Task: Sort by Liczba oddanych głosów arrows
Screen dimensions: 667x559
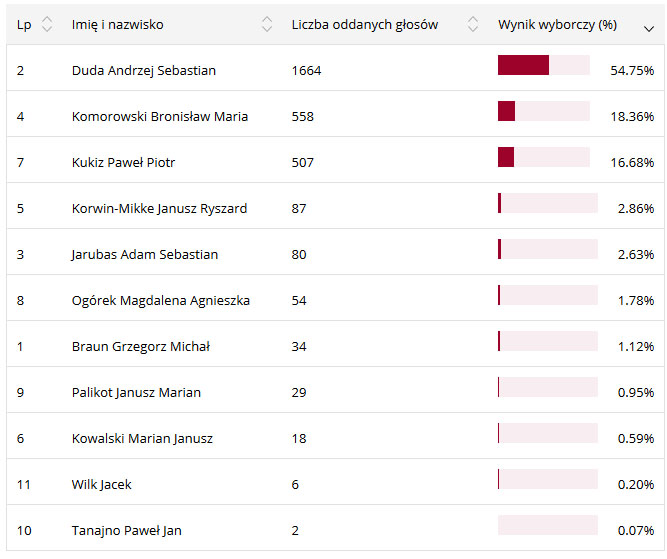Action: pyautogui.click(x=472, y=24)
